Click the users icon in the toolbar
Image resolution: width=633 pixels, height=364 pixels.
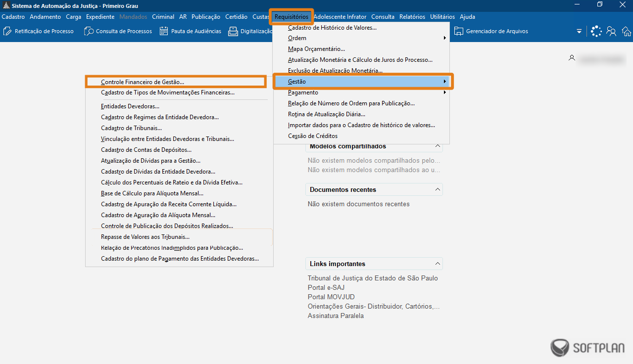click(611, 31)
